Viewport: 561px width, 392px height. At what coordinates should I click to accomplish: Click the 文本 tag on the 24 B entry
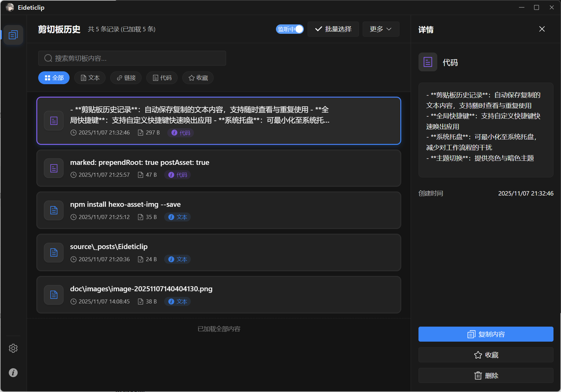tap(178, 259)
